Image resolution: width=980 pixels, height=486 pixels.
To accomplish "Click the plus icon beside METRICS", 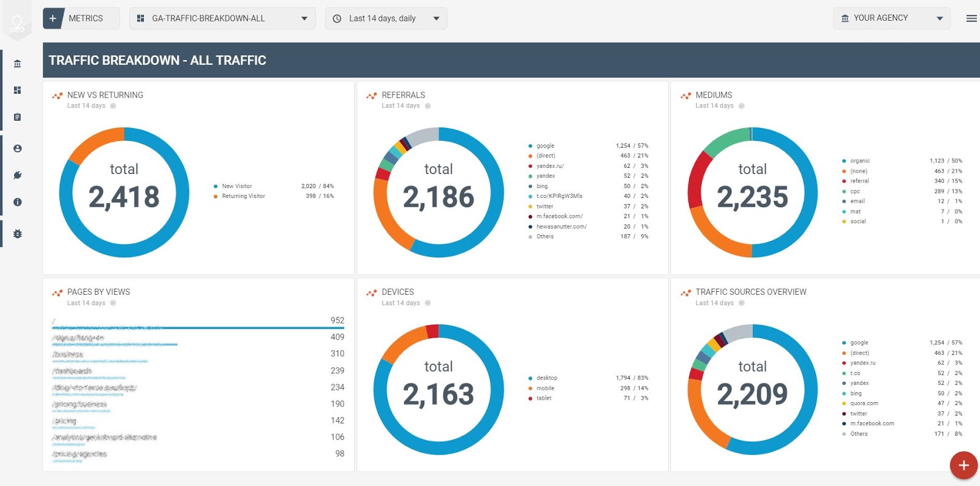I will click(53, 18).
